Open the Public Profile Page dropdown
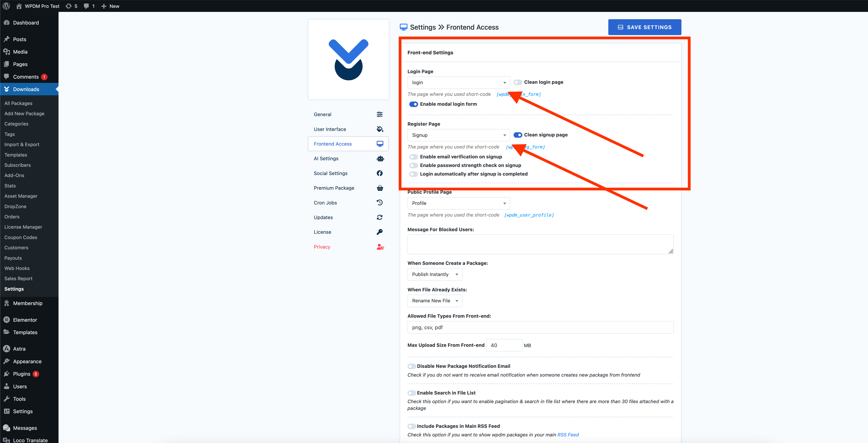868x443 pixels. (459, 203)
